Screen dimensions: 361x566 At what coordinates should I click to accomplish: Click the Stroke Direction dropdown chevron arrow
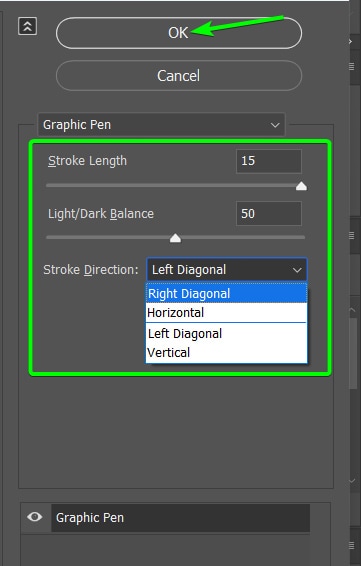pyautogui.click(x=297, y=270)
